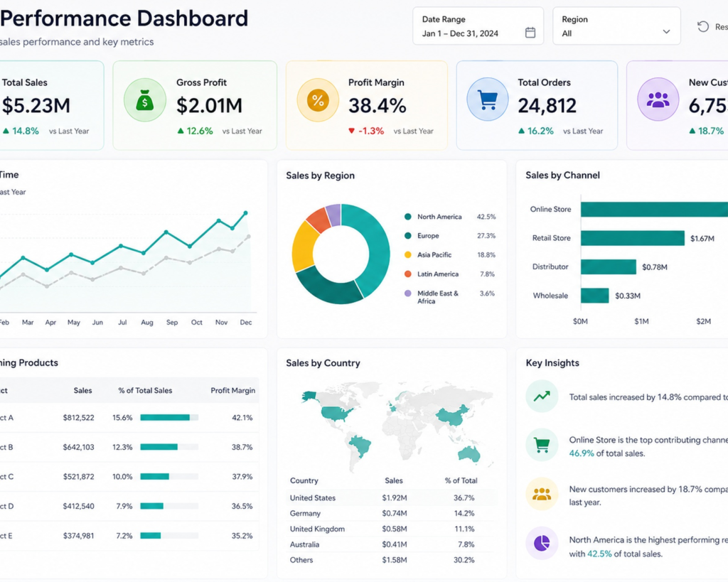Click the New Customers people icon

pyautogui.click(x=658, y=99)
